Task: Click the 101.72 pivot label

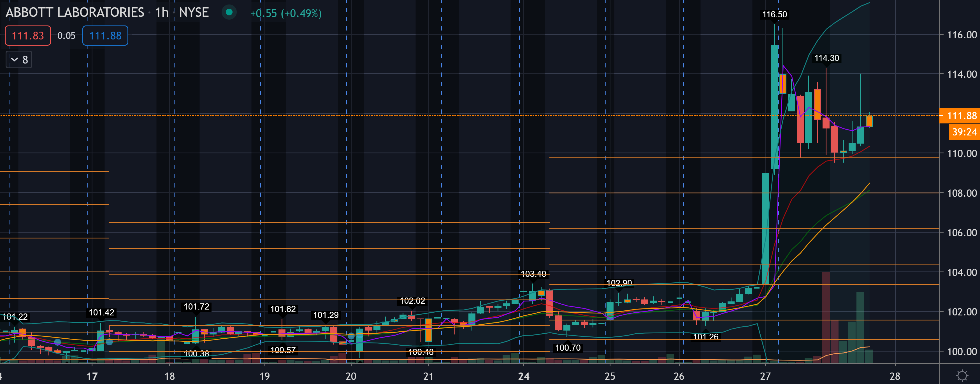Action: pos(197,306)
